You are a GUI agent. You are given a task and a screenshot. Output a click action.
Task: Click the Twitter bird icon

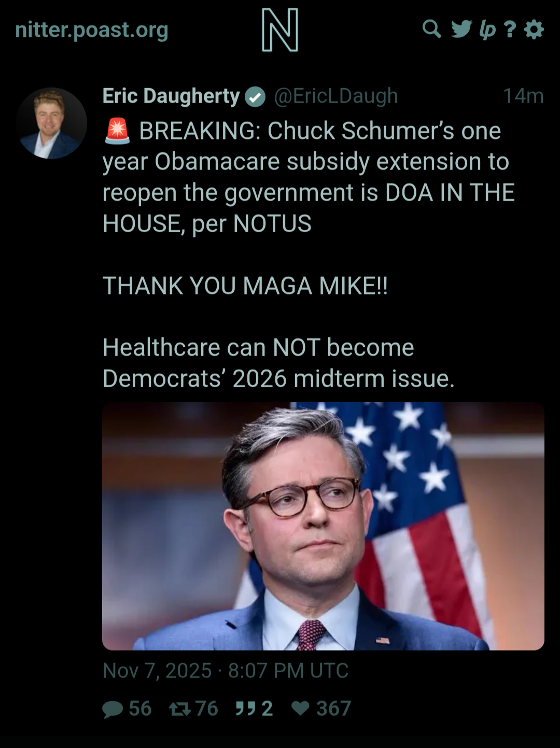[x=461, y=29]
